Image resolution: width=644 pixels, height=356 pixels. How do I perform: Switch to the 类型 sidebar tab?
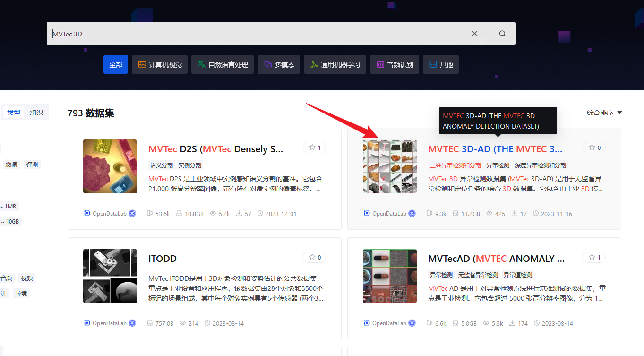point(14,113)
